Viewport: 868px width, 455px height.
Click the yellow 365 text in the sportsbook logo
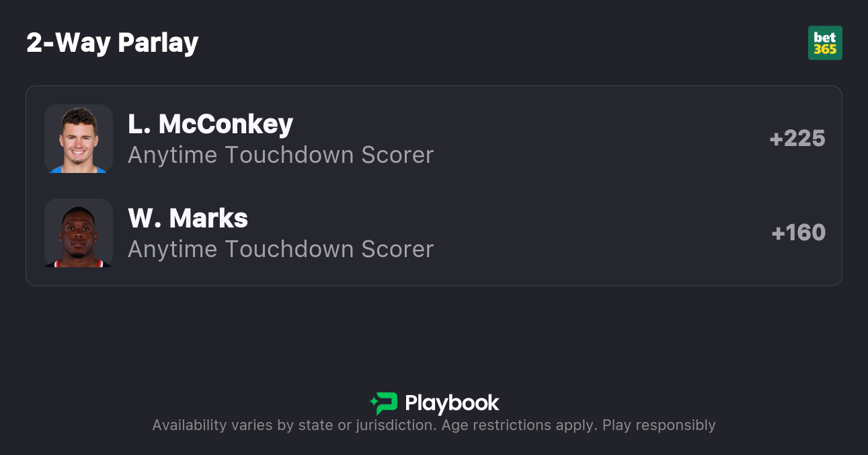825,50
